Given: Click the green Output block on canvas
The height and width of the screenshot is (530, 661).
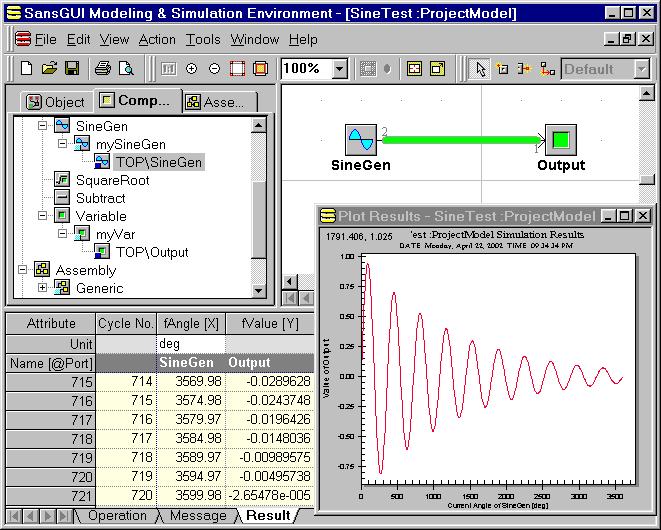Looking at the screenshot, I should 560,139.
